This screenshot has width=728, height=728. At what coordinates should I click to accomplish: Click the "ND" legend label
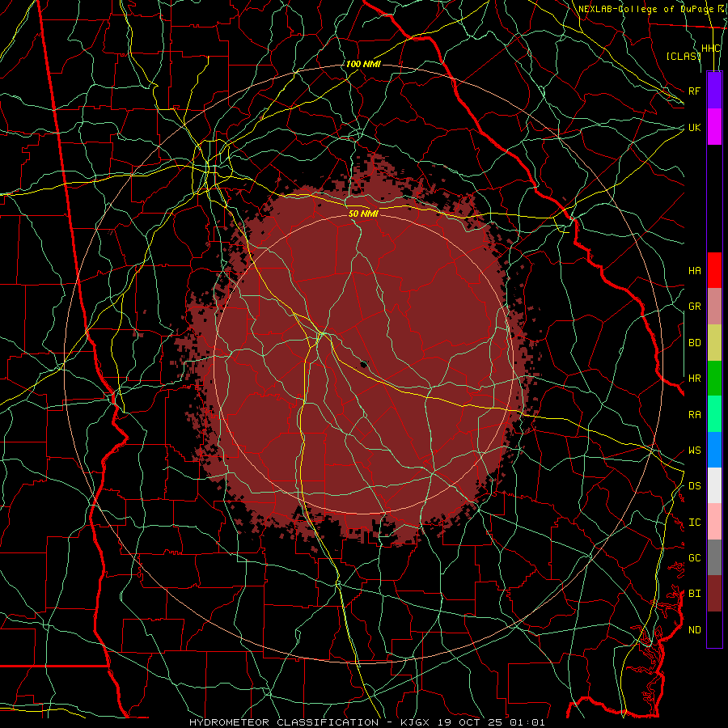[694, 630]
